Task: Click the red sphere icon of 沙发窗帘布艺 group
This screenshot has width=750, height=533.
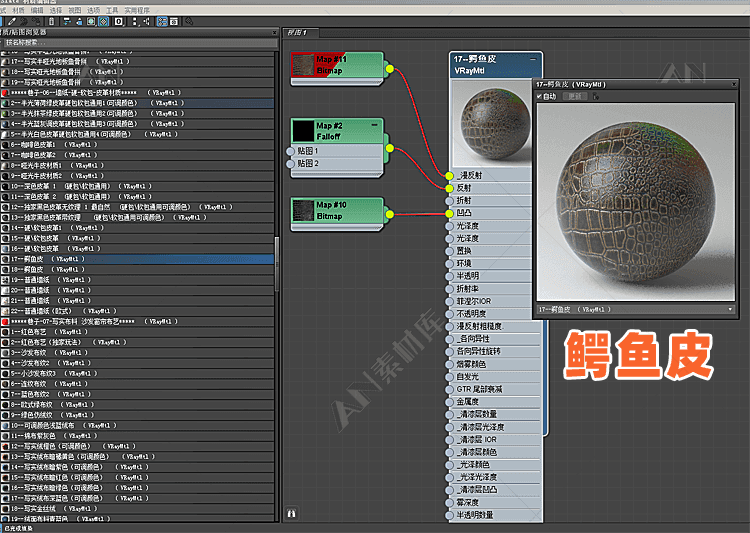Action: (x=5, y=321)
